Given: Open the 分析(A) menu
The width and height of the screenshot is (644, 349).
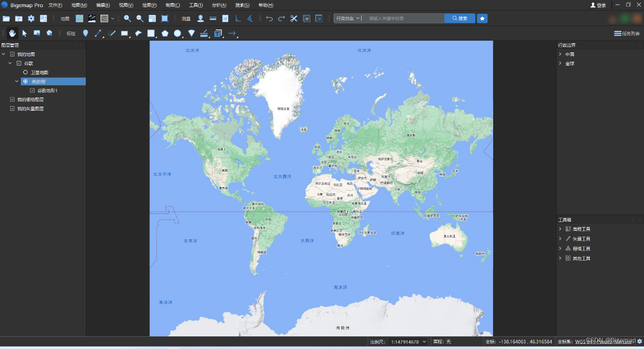Looking at the screenshot, I should coord(219,5).
